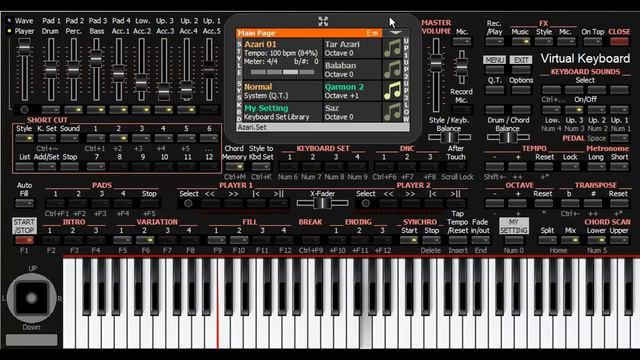
Task: Click the Saz Lower music note icon
Action: [x=392, y=112]
